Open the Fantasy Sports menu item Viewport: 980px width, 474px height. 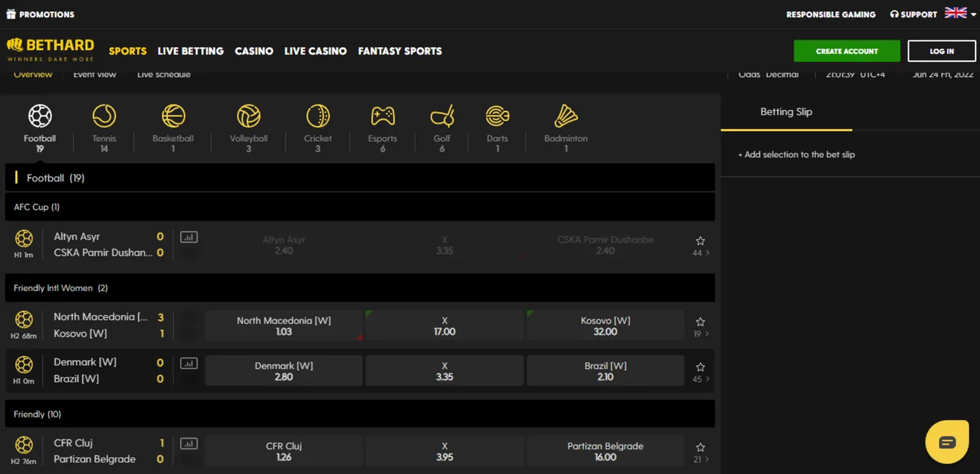400,51
